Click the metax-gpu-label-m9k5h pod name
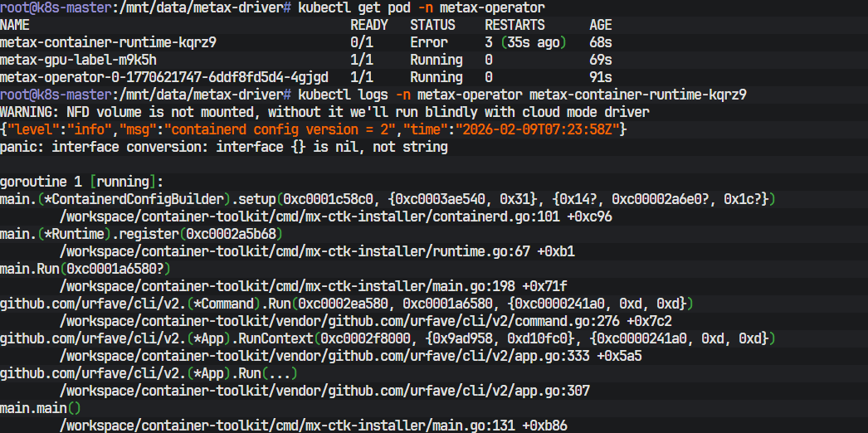This screenshot has height=433, width=868. [78, 60]
